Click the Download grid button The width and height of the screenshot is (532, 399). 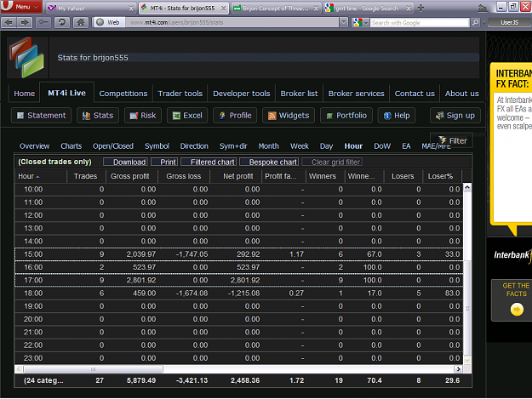point(125,162)
